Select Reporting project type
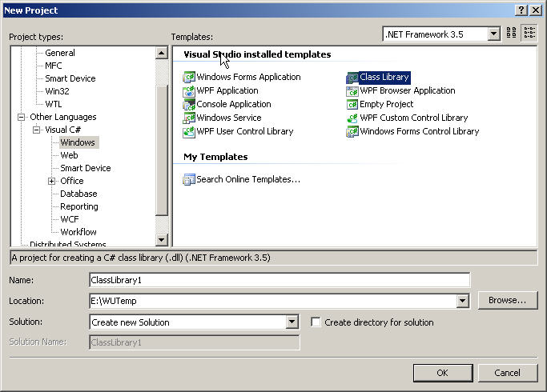Image resolution: width=547 pixels, height=392 pixels. (78, 206)
